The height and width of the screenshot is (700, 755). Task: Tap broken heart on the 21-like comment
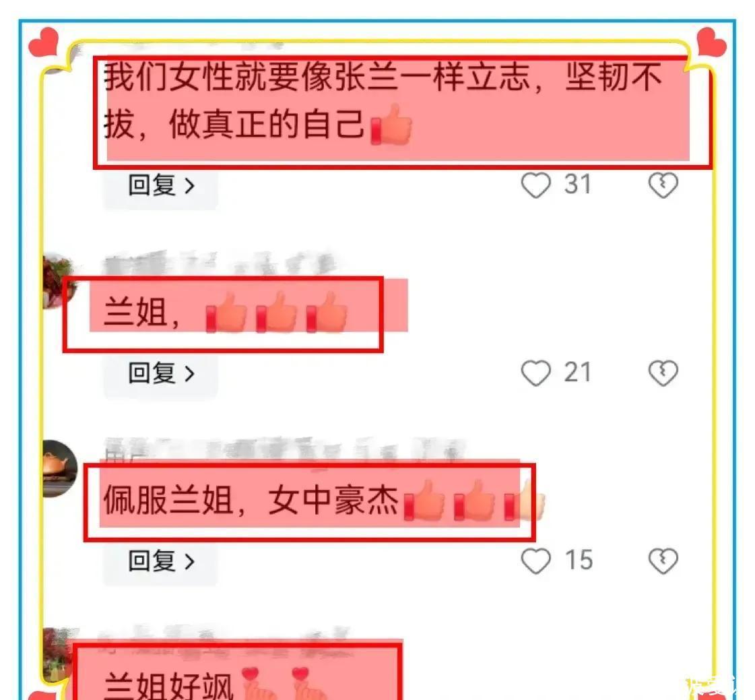[663, 373]
